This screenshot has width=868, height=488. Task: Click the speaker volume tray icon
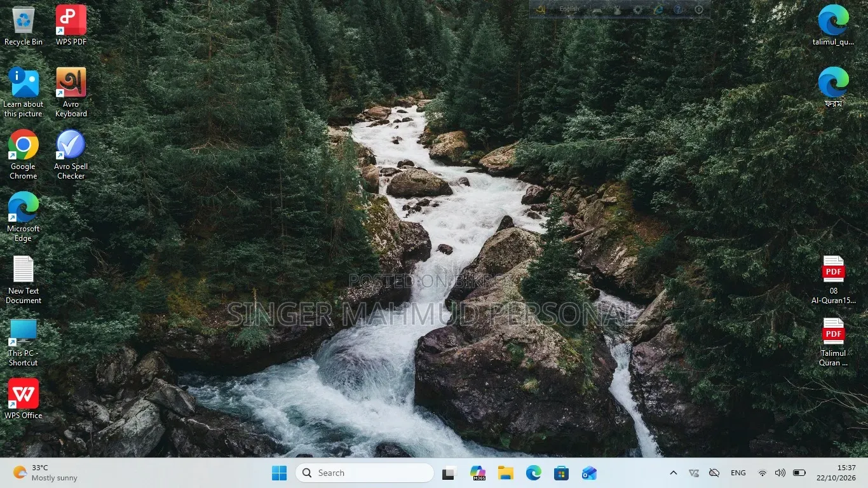tap(780, 473)
